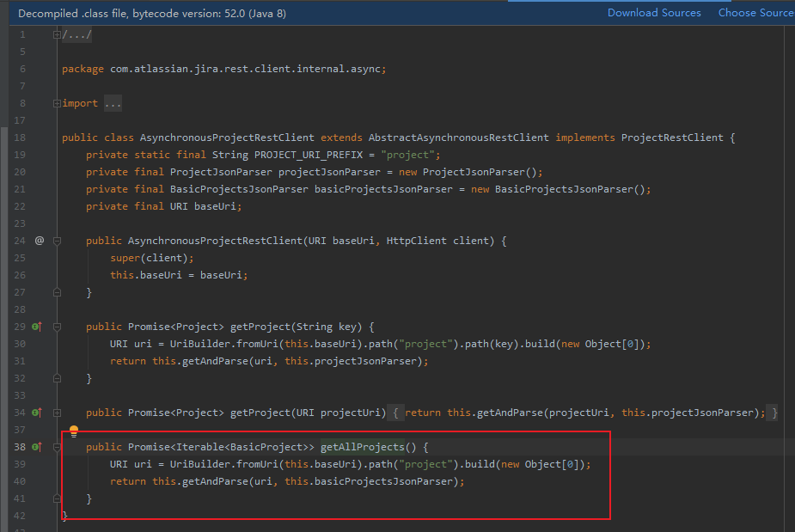Click line number 39 in the gutter

tap(21, 464)
